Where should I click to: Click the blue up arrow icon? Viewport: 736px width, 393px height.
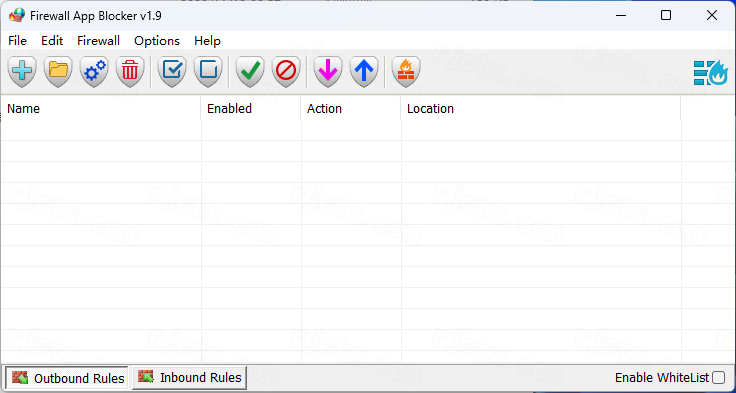(364, 71)
